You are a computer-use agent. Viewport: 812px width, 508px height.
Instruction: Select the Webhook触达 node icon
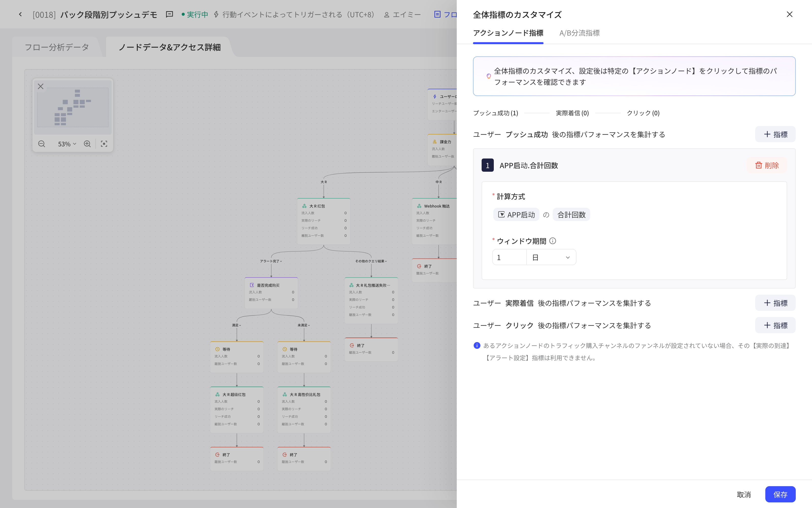click(x=419, y=206)
